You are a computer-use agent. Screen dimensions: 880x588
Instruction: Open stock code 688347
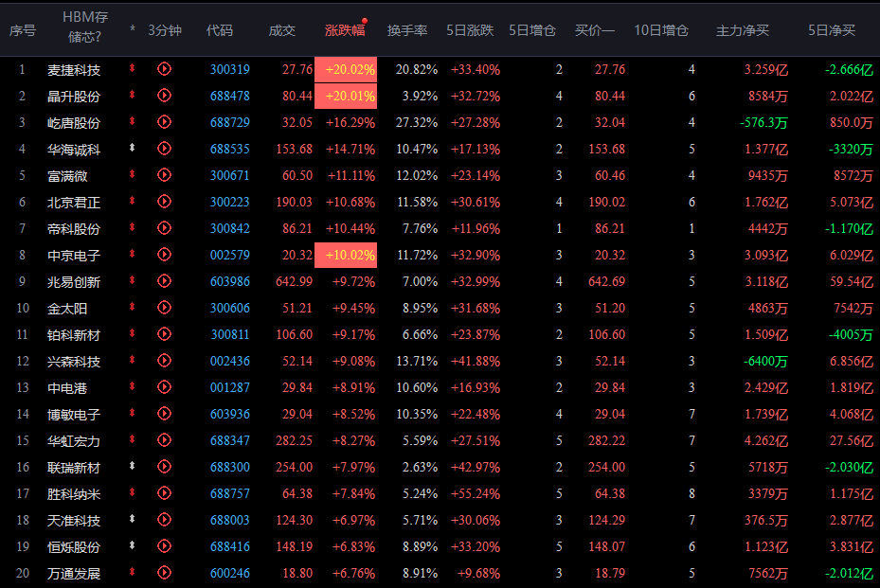tap(229, 440)
